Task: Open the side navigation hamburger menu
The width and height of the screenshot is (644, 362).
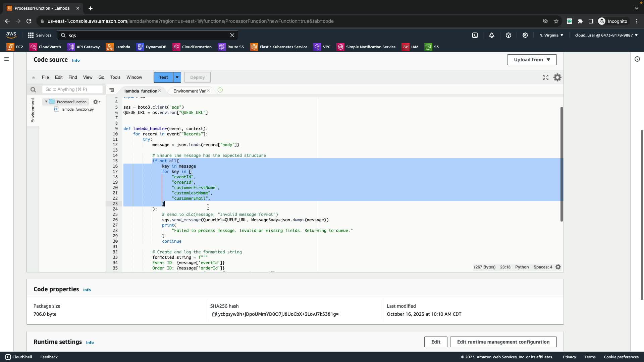Action: pos(7,59)
